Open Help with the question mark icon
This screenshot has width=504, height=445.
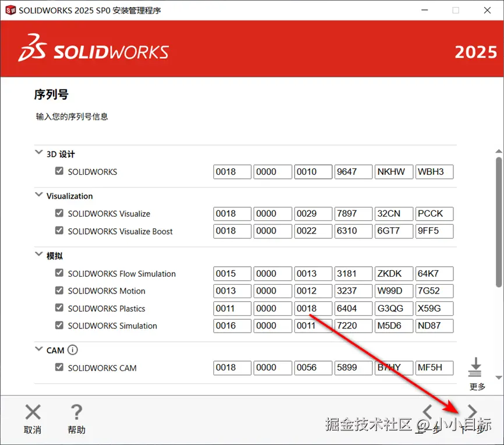click(x=76, y=412)
